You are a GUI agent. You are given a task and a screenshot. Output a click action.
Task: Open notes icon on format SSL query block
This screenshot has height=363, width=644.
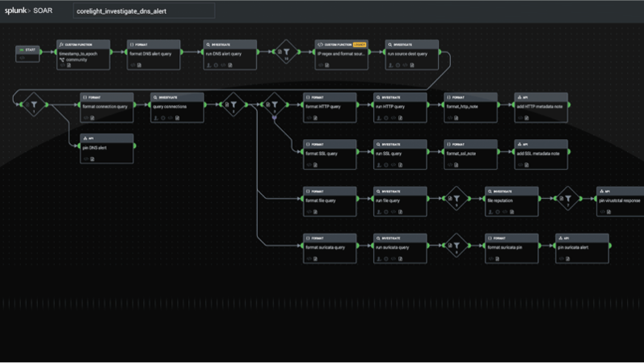[x=315, y=165]
